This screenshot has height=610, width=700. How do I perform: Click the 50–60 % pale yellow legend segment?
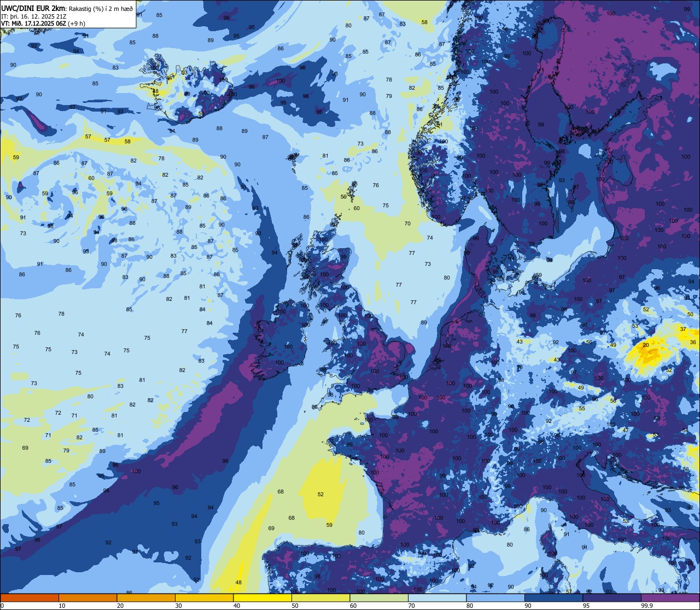tap(320, 597)
